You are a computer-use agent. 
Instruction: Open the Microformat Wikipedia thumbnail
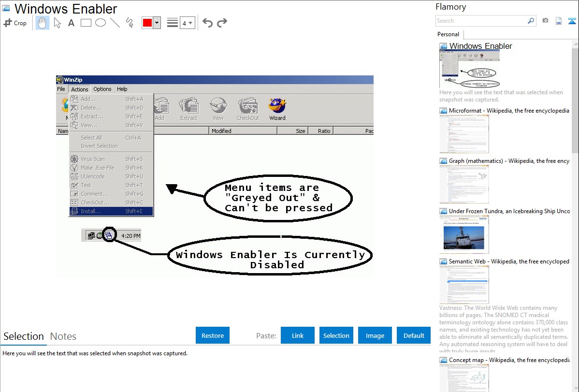(x=464, y=134)
